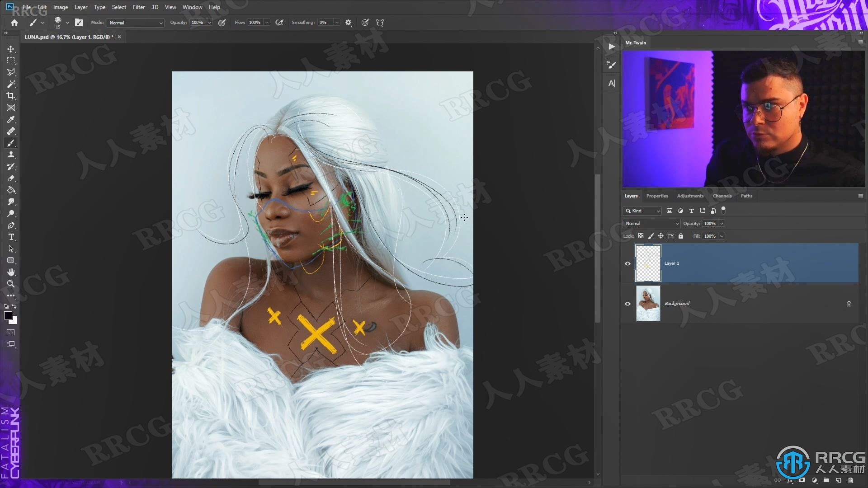This screenshot has height=488, width=868.
Task: Open the layer blend mode dropdown
Action: 651,223
